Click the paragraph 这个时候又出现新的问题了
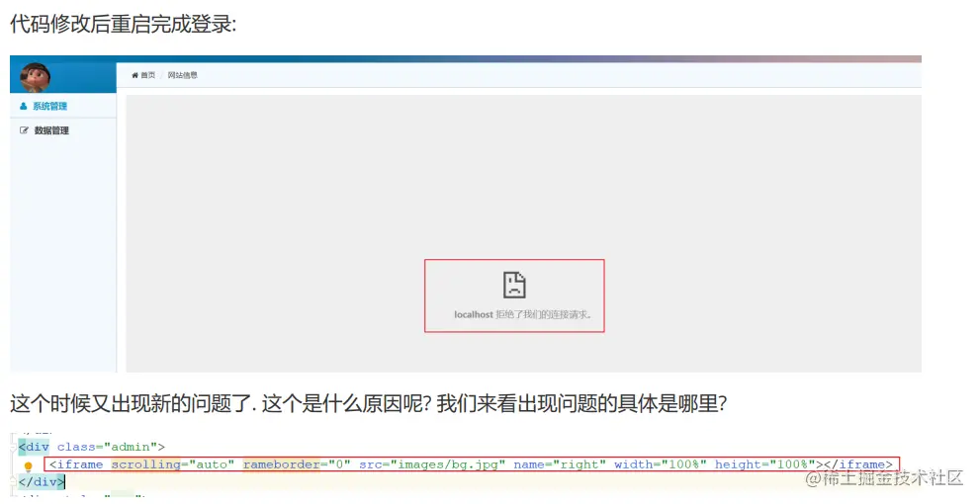The width and height of the screenshot is (980, 504). [x=369, y=403]
